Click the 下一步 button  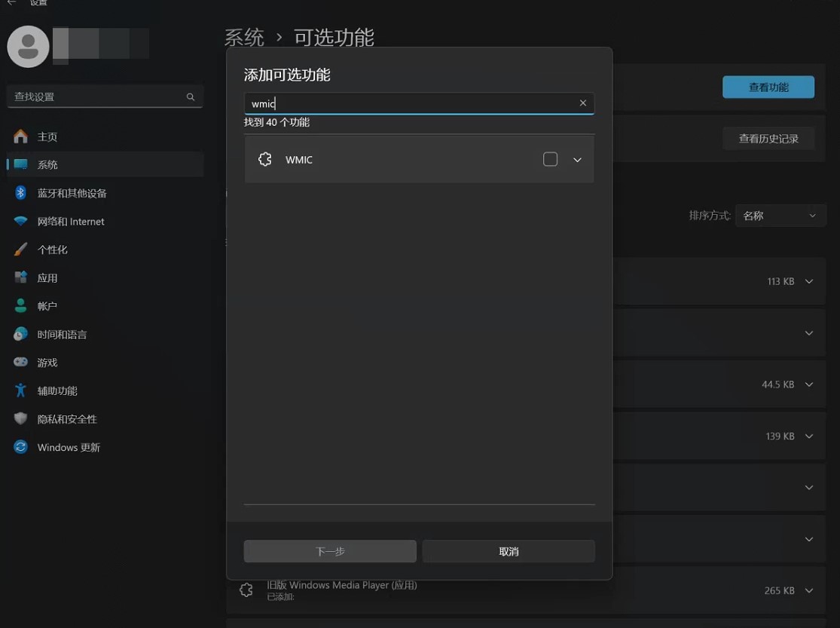(x=330, y=551)
